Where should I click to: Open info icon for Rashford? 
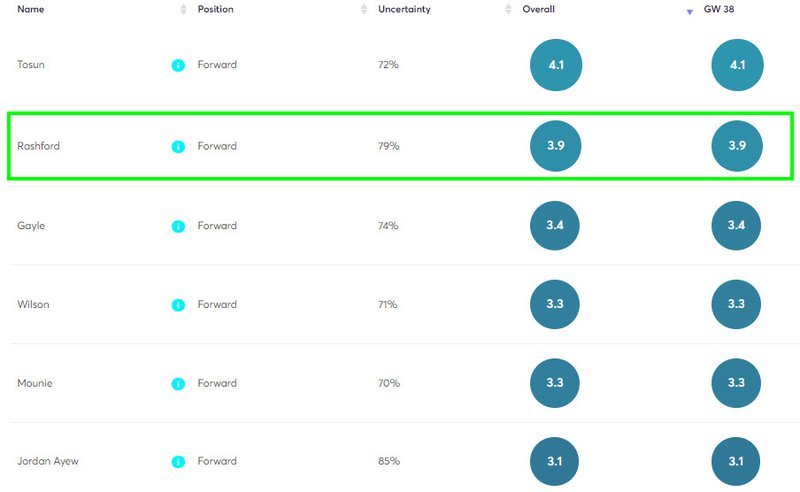click(178, 146)
